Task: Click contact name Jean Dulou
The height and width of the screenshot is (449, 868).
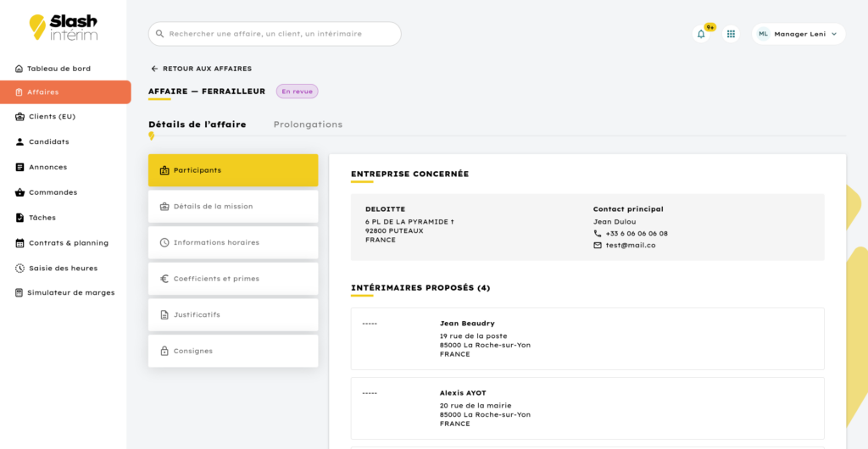Action: tap(615, 222)
